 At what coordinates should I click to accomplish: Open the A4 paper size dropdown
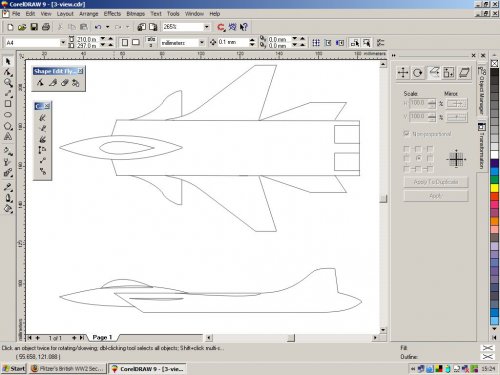[62, 43]
